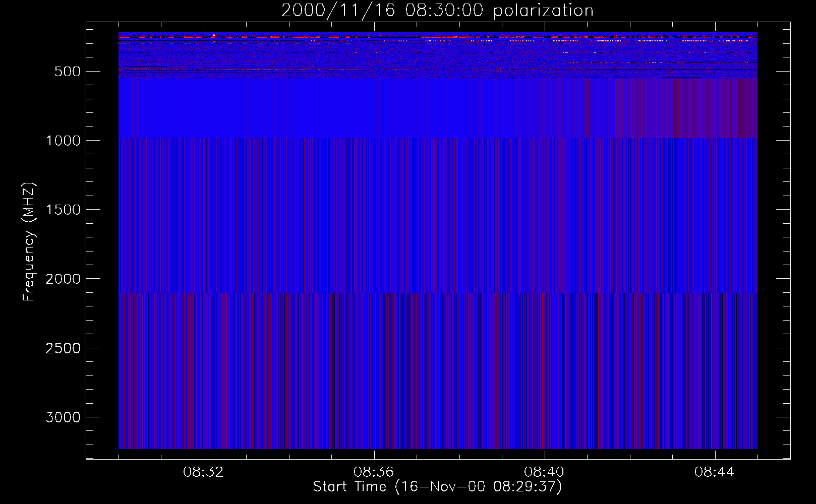Click the 08:32 time tick label

pos(203,472)
